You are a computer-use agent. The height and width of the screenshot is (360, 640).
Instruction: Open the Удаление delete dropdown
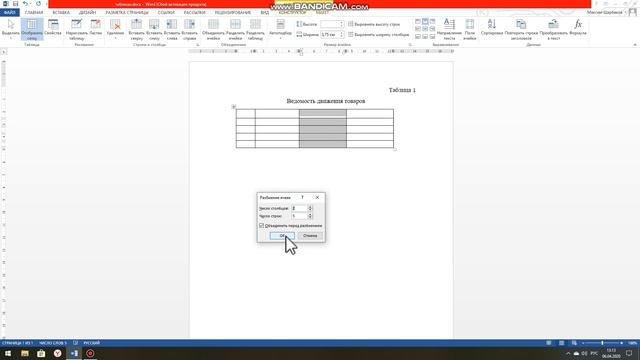click(115, 29)
